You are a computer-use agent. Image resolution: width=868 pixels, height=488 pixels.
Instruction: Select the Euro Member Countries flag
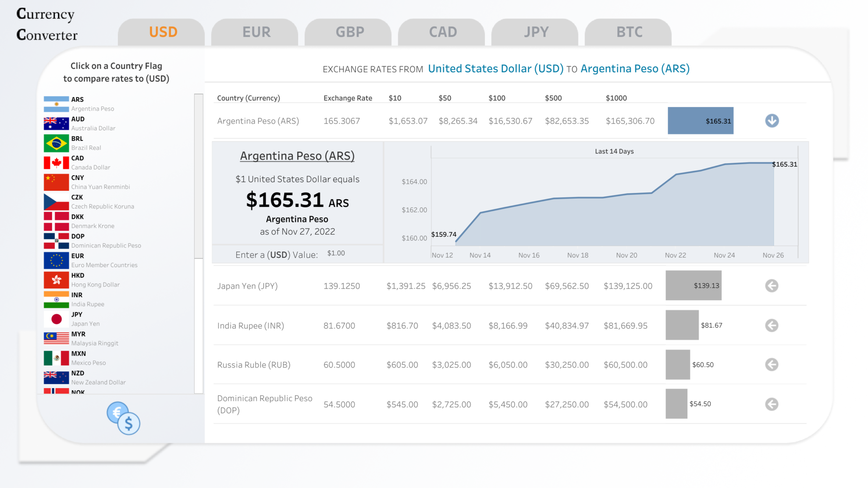[x=56, y=260]
